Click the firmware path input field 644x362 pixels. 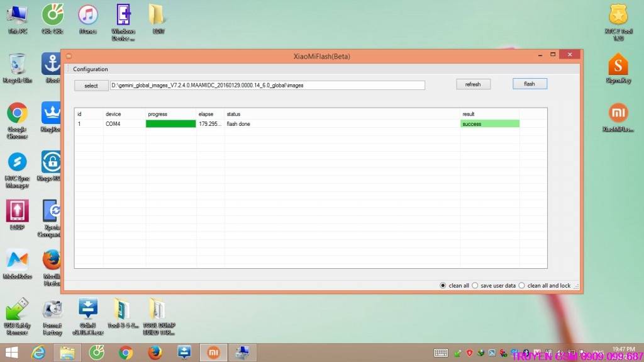[267, 85]
